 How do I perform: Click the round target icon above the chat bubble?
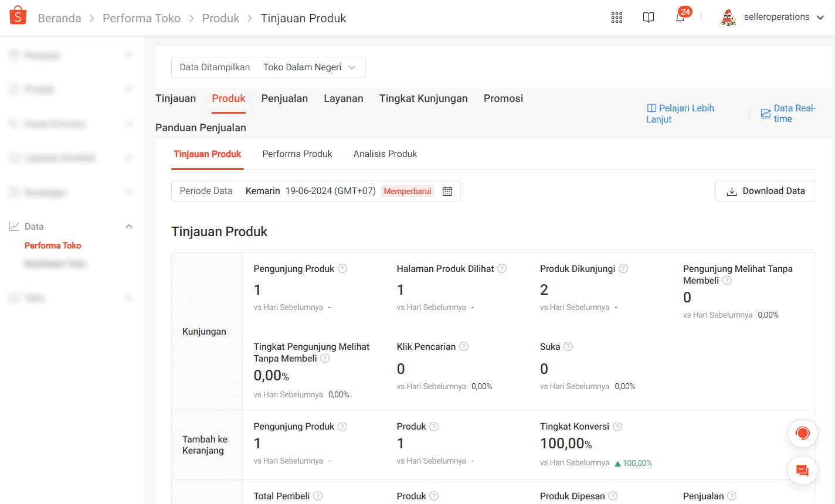(802, 433)
